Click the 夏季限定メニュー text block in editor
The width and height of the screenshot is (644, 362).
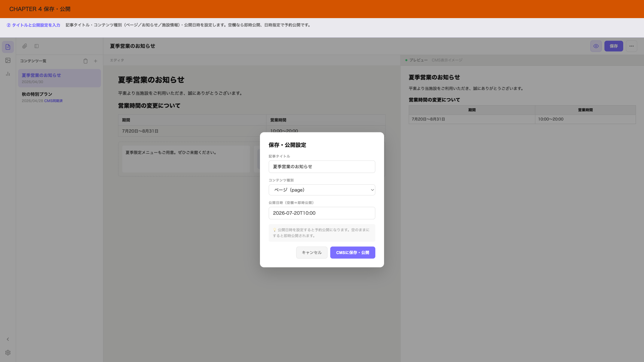(186, 159)
